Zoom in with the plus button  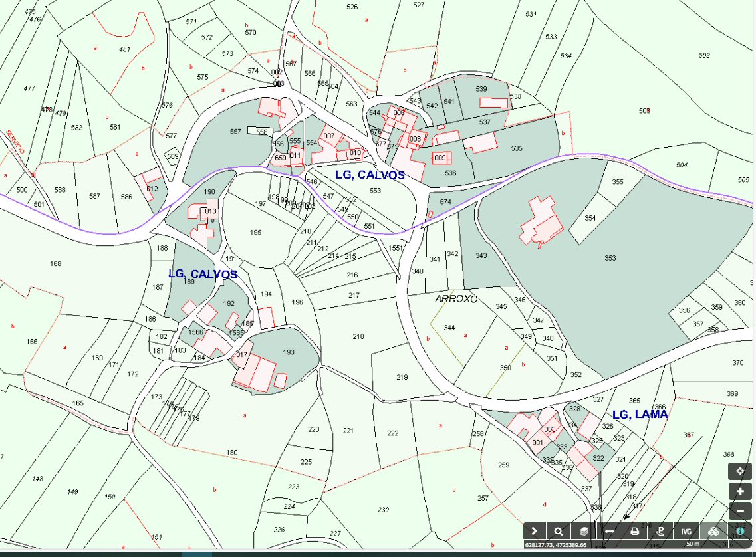[740, 491]
